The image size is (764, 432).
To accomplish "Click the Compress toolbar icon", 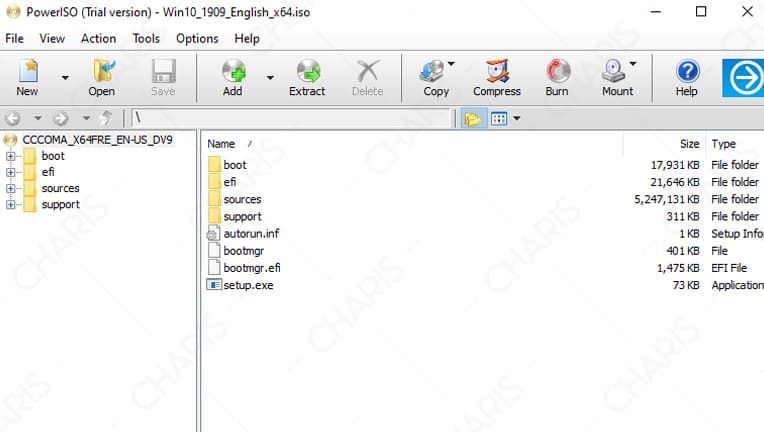I will (x=497, y=71).
